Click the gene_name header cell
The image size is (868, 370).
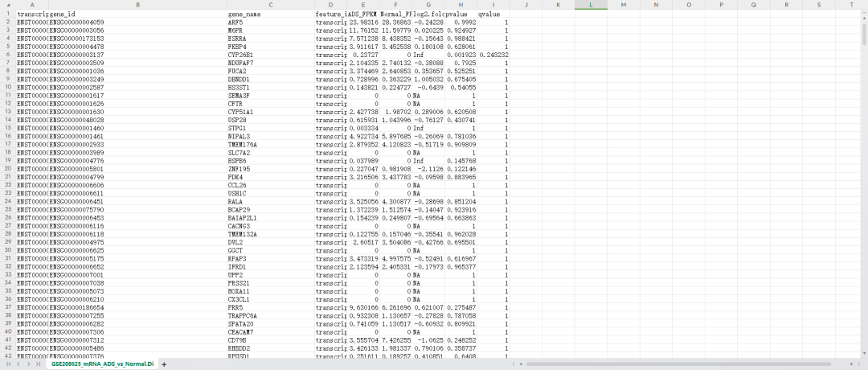[270, 14]
